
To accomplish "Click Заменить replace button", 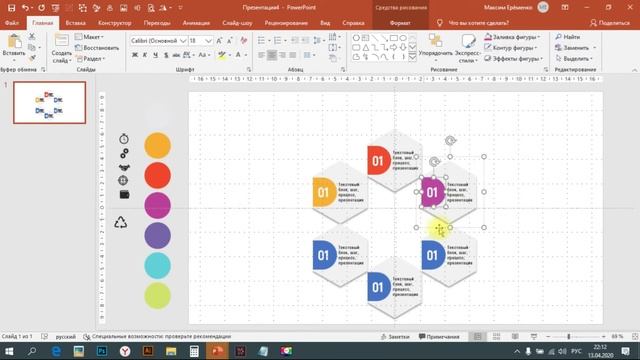I will point(572,47).
